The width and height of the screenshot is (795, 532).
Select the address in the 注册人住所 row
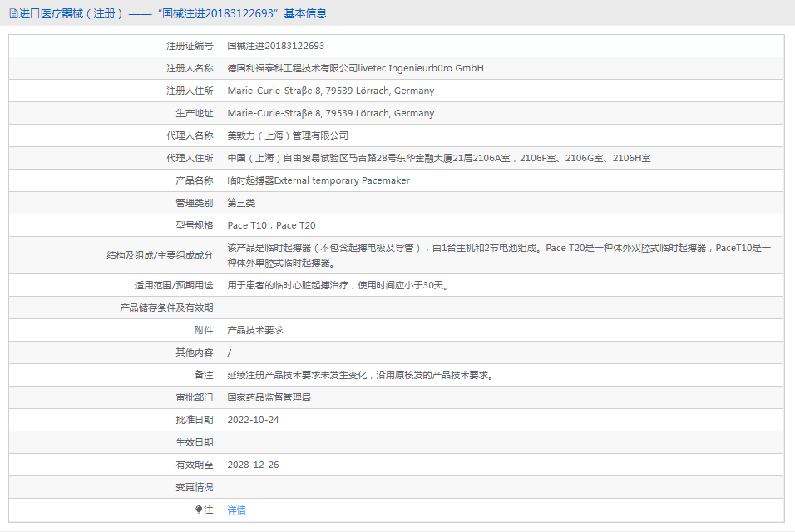point(331,91)
